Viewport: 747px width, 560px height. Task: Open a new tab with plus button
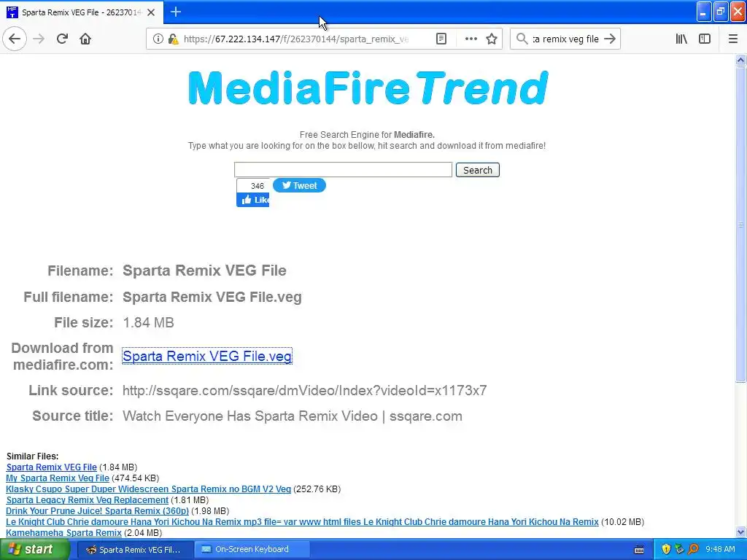click(175, 12)
